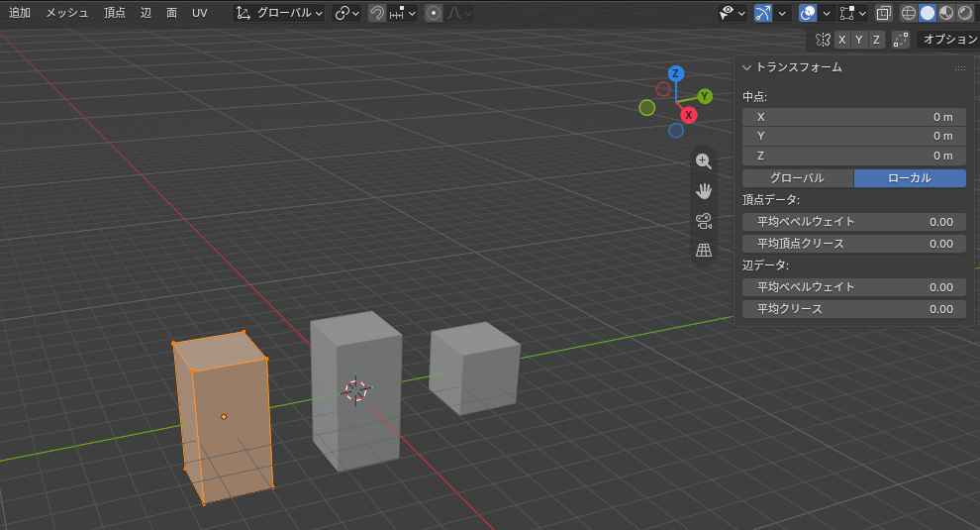Open the mesh edit mode overlay dropdown
The image size is (980, 530).
click(x=852, y=13)
